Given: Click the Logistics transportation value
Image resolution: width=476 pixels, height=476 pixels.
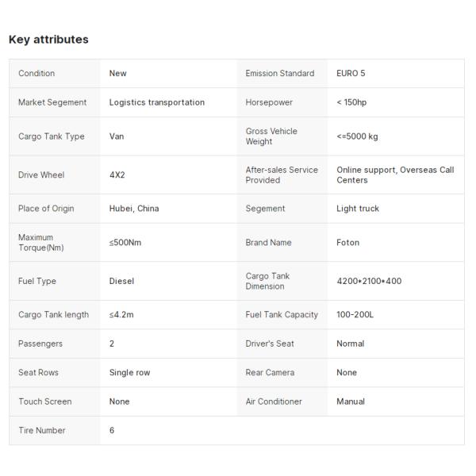Looking at the screenshot, I should (156, 102).
